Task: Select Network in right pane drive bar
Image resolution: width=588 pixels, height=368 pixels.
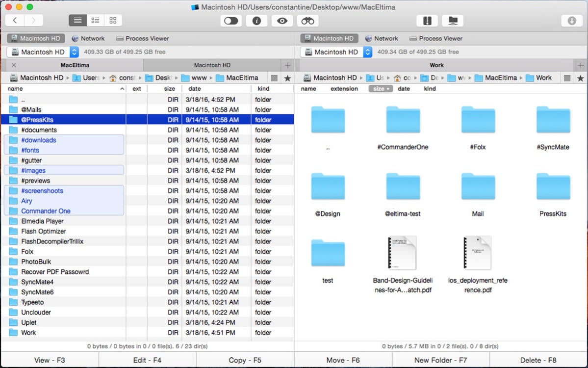Action: [382, 38]
